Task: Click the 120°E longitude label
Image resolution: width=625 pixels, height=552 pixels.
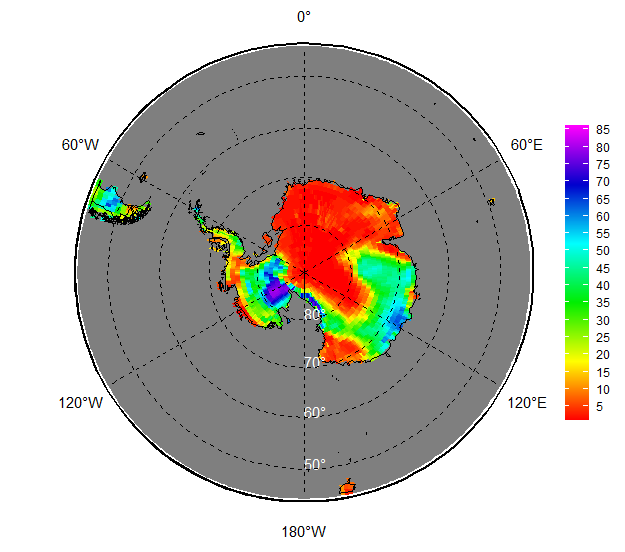Action: (x=527, y=403)
